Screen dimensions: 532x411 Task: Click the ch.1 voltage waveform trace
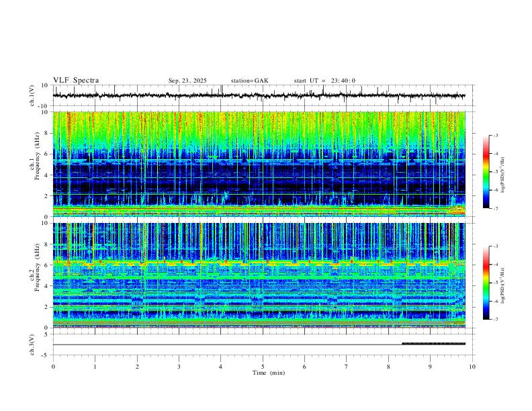click(x=259, y=95)
